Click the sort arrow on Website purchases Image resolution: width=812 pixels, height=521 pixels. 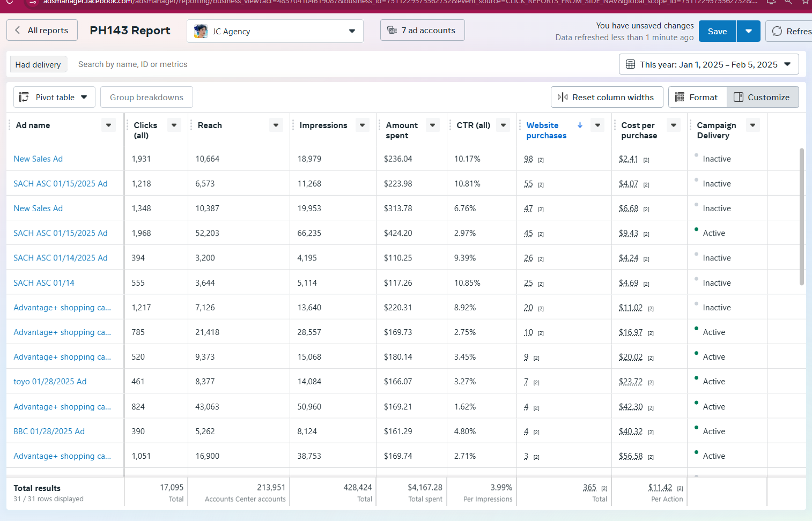click(x=580, y=125)
